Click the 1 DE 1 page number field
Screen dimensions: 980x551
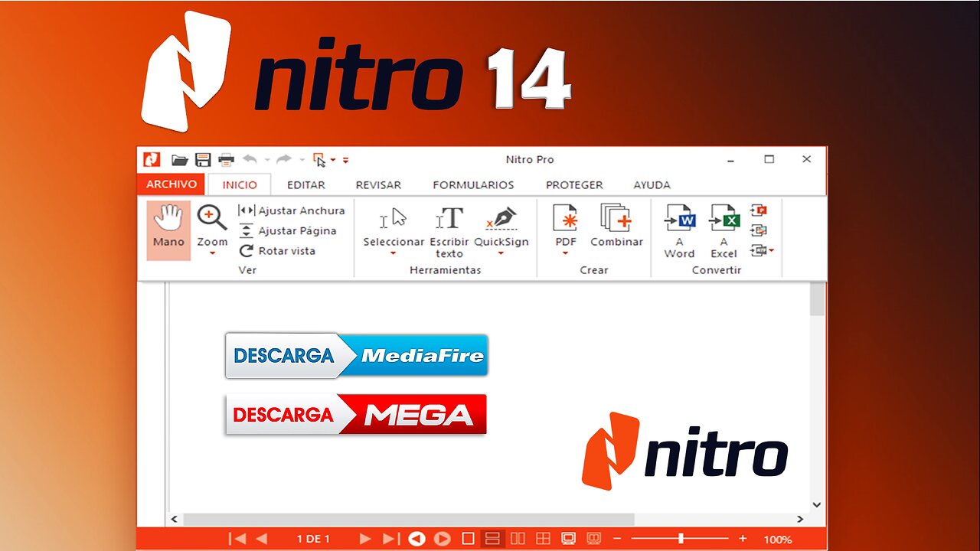313,540
